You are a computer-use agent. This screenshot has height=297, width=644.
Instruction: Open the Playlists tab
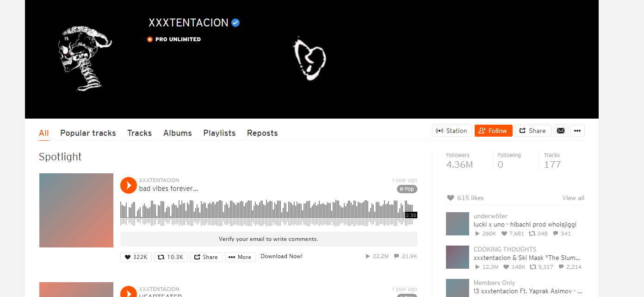[x=219, y=133]
